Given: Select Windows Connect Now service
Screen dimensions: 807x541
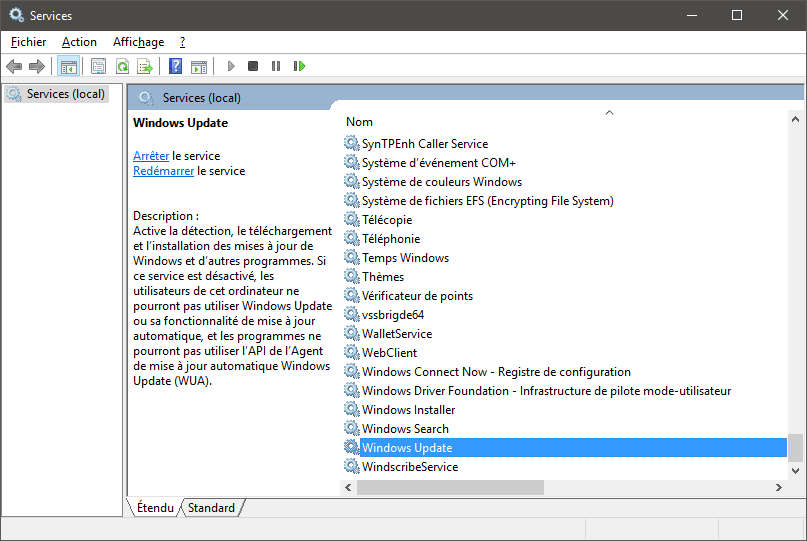Looking at the screenshot, I should pyautogui.click(x=496, y=372).
